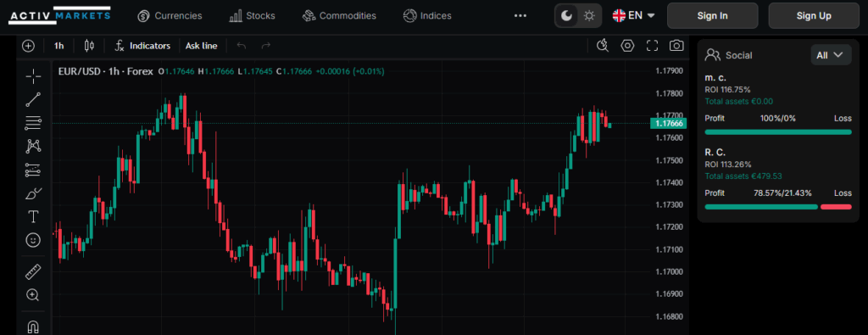868x335 pixels.
Task: Select the ruler measure tool
Action: click(x=33, y=271)
